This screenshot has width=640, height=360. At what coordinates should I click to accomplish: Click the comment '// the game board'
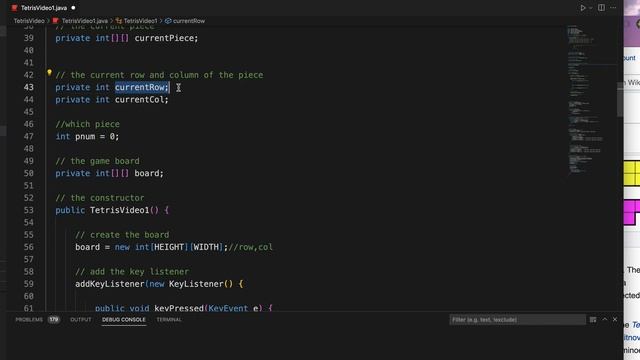97,161
